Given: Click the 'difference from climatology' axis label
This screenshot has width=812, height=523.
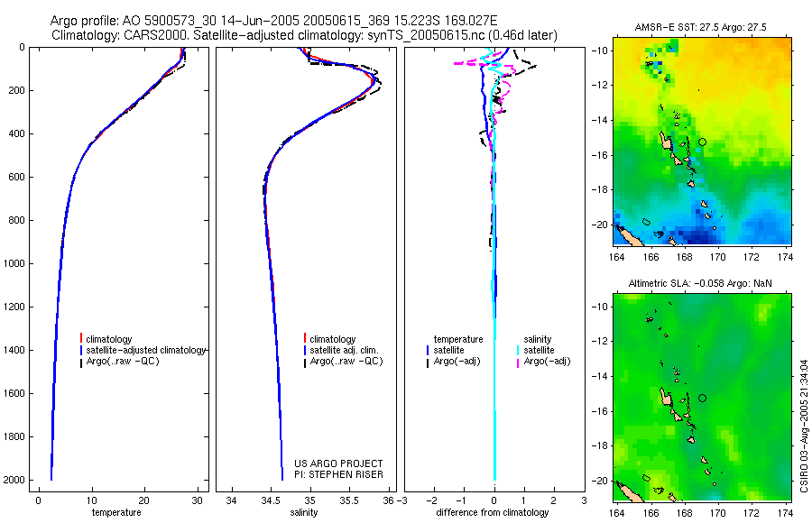Looking at the screenshot, I should (x=493, y=513).
